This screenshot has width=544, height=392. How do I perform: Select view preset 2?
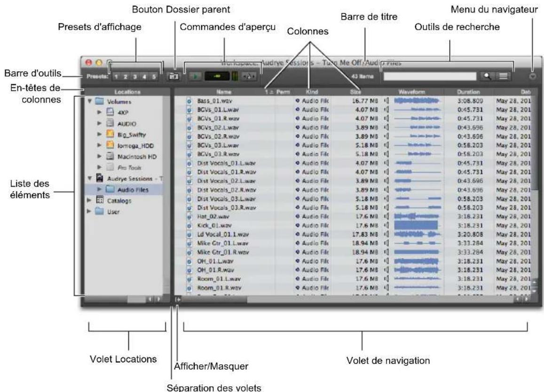pyautogui.click(x=126, y=77)
